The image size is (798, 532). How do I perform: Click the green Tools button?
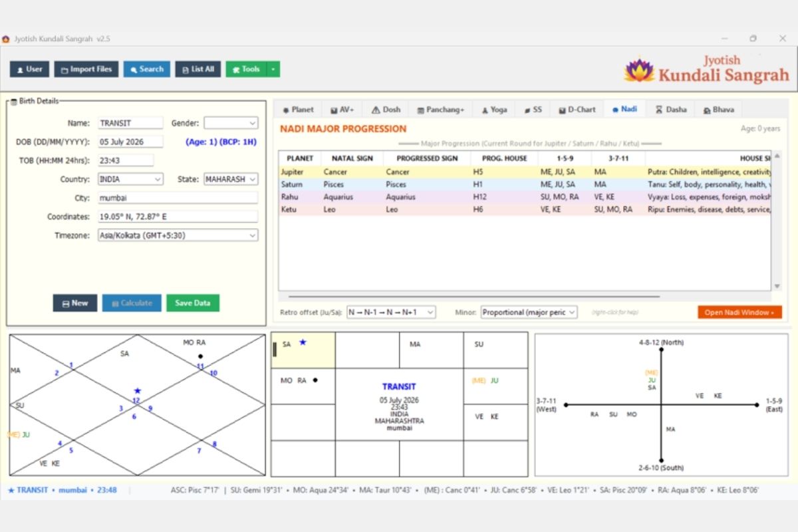[x=246, y=69]
